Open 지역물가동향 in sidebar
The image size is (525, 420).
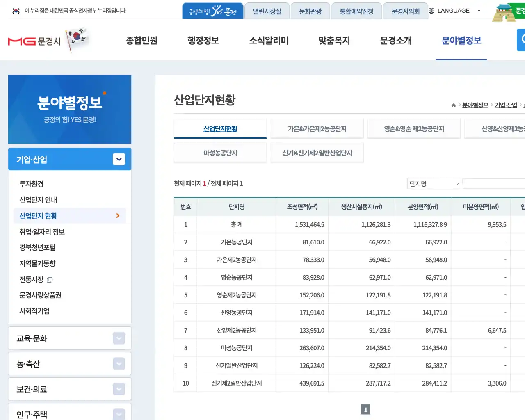(37, 263)
